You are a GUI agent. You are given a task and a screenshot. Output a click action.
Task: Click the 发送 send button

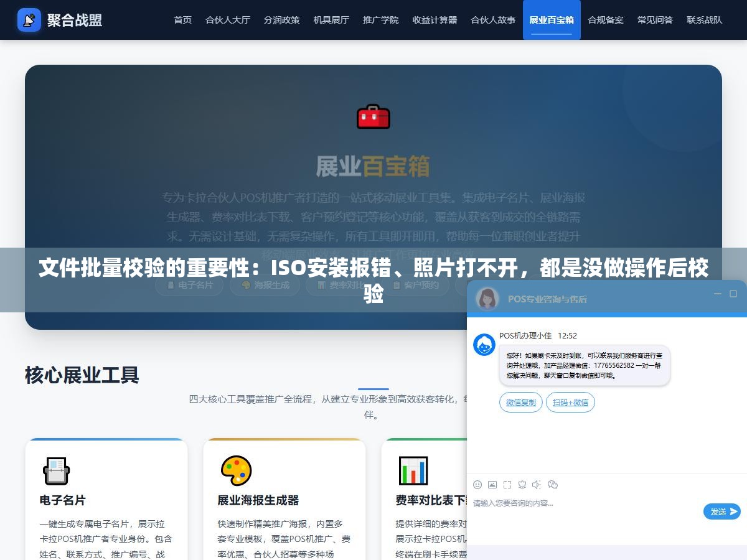(x=722, y=511)
